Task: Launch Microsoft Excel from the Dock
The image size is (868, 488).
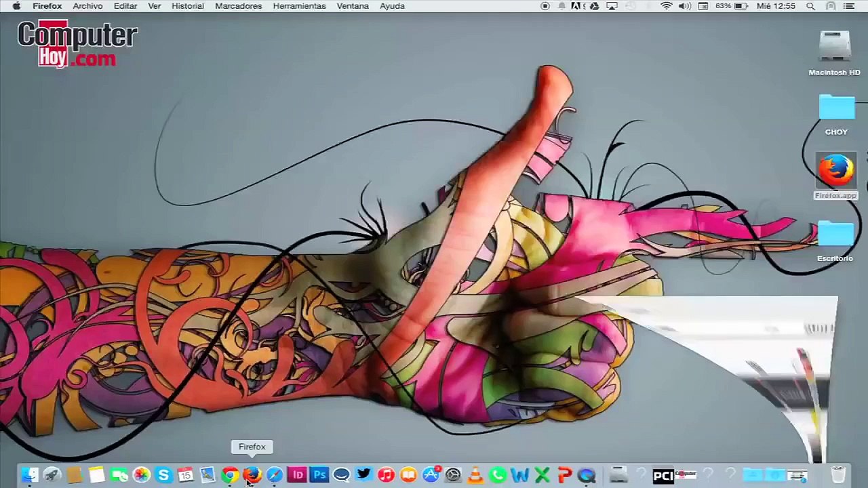Action: click(x=542, y=475)
